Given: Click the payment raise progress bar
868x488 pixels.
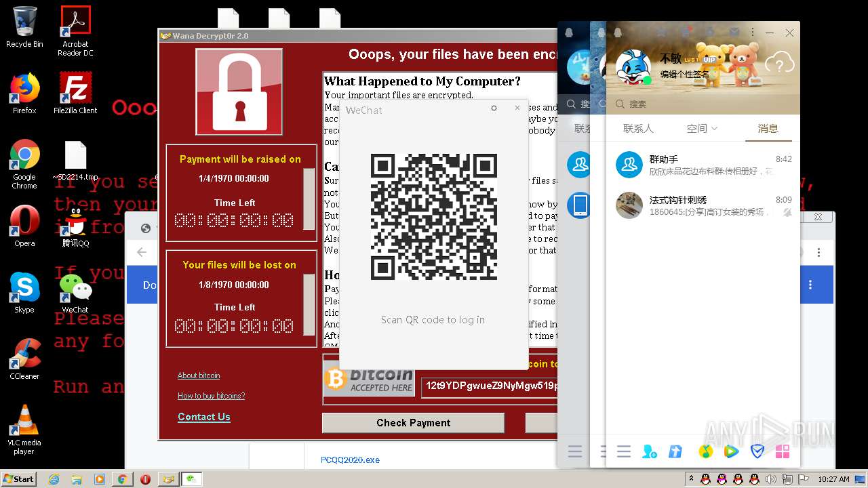Looking at the screenshot, I should point(309,199).
